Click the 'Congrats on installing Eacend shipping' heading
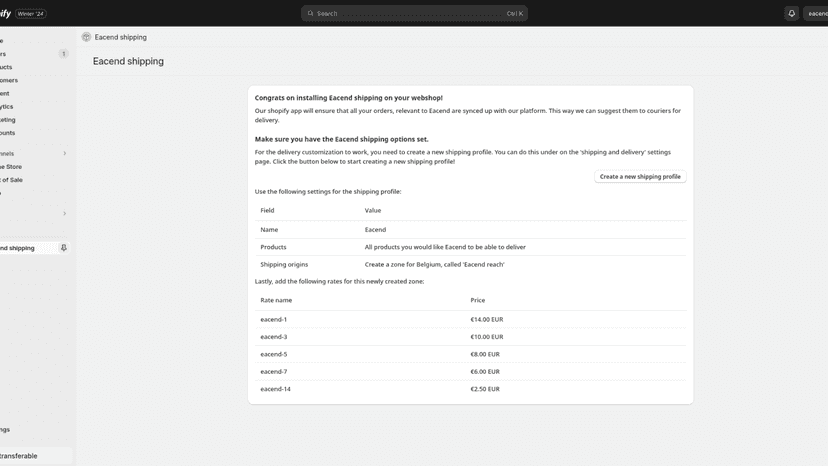Viewport: 828px width, 466px height. (x=349, y=98)
